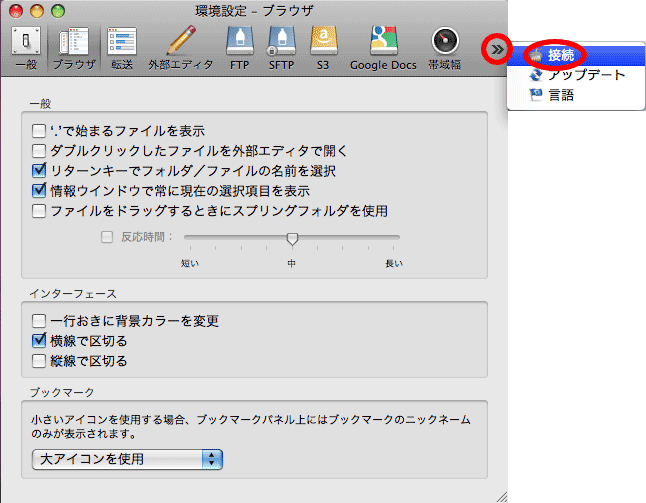Click the green zoom window button
Viewport: 646px width, 503px height.
[x=58, y=11]
